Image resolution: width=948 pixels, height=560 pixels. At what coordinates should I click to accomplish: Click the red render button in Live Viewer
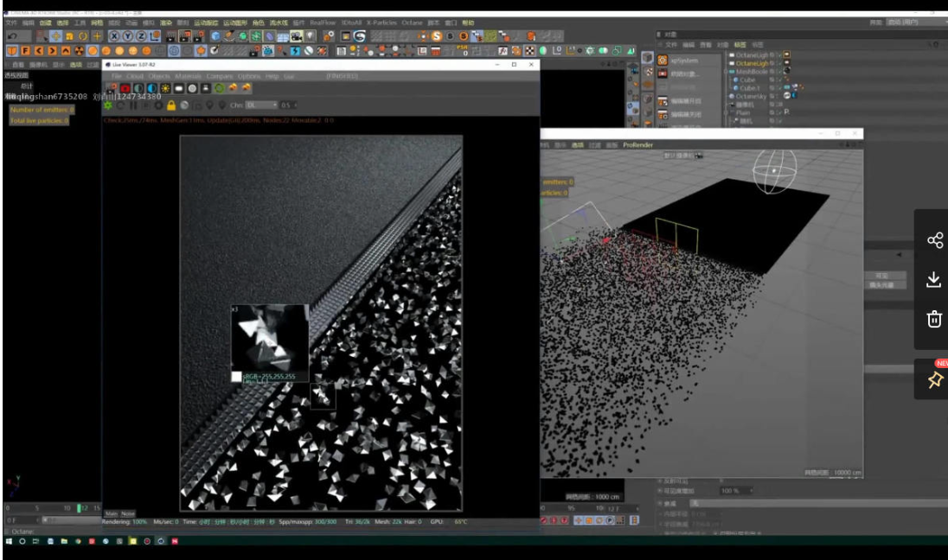pyautogui.click(x=125, y=88)
